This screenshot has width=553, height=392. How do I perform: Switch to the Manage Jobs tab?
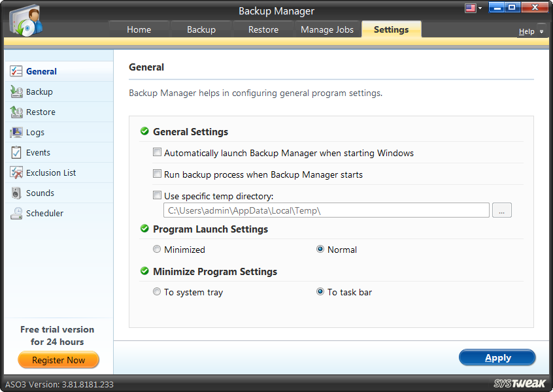[327, 29]
